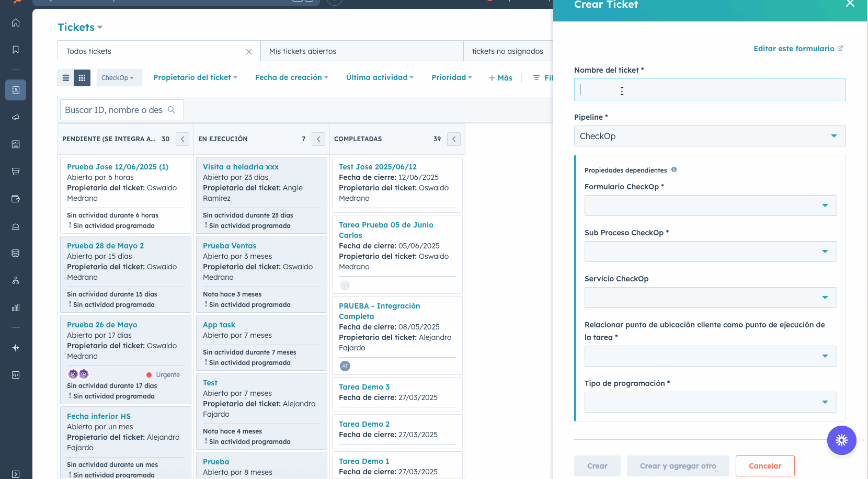Viewport: 868px width, 479px height.
Task: Open the Reporting bar chart icon
Action: click(16, 307)
